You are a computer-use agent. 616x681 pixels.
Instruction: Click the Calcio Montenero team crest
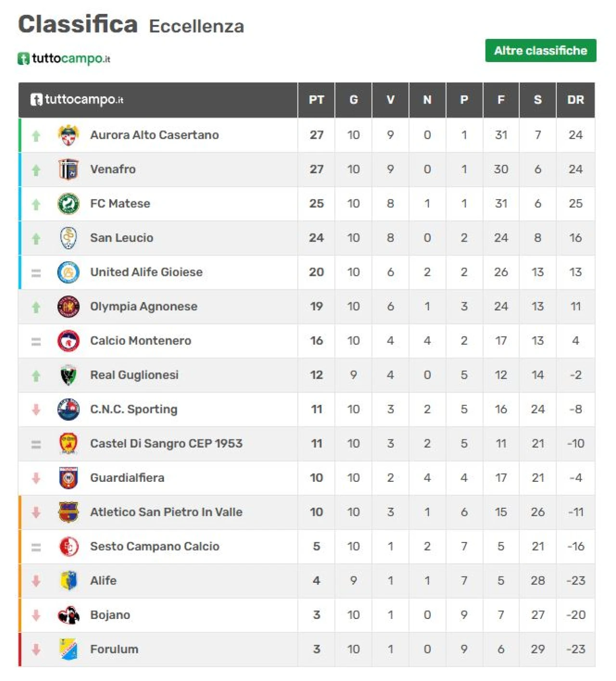click(x=68, y=341)
